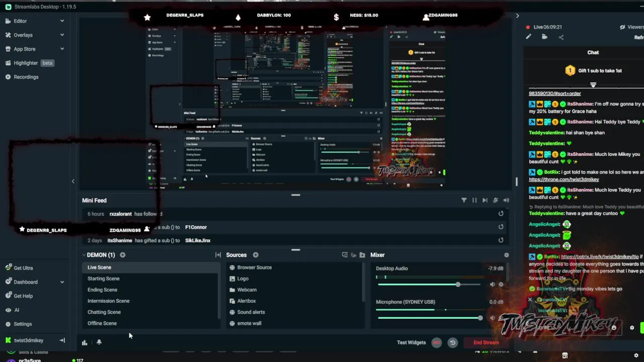Filter the Mini Feed events
This screenshot has width=644, height=362.
tap(464, 200)
